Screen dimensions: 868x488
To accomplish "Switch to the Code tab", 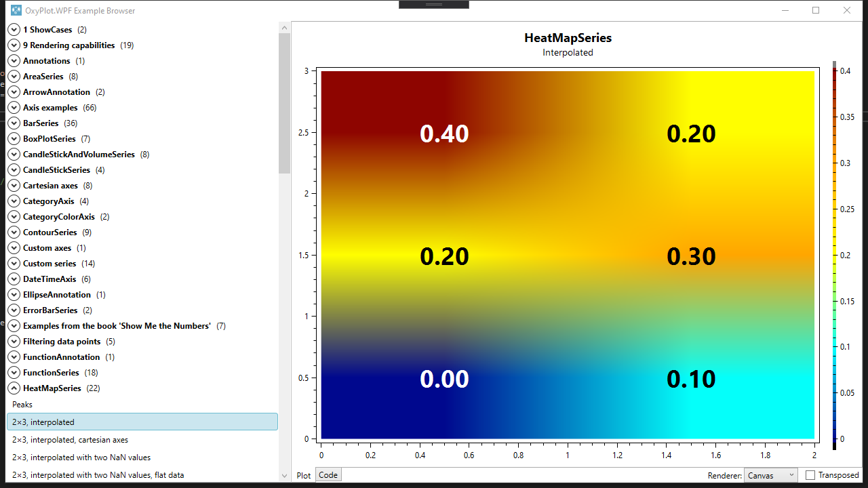I will click(328, 474).
